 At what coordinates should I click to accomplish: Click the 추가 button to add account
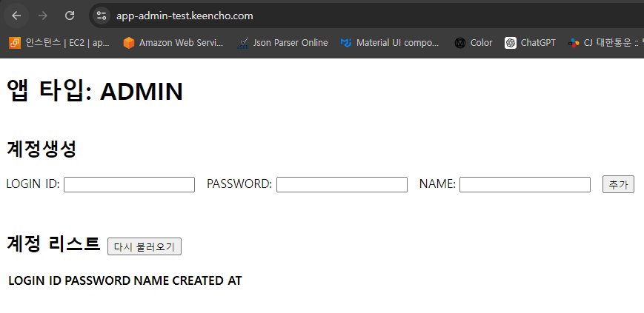[618, 184]
